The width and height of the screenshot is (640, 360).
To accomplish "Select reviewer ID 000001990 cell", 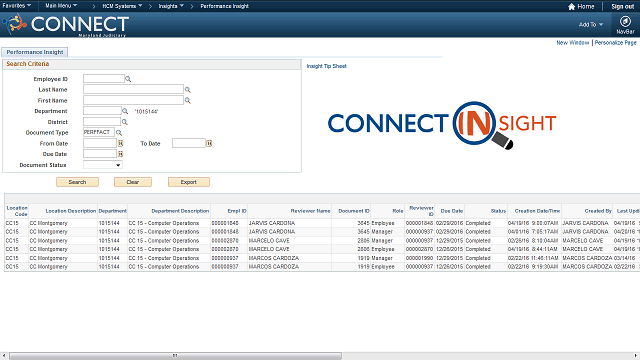I will tap(419, 258).
